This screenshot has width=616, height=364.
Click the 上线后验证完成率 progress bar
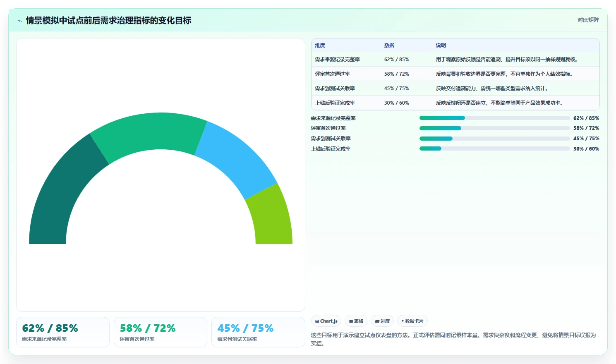coord(495,148)
